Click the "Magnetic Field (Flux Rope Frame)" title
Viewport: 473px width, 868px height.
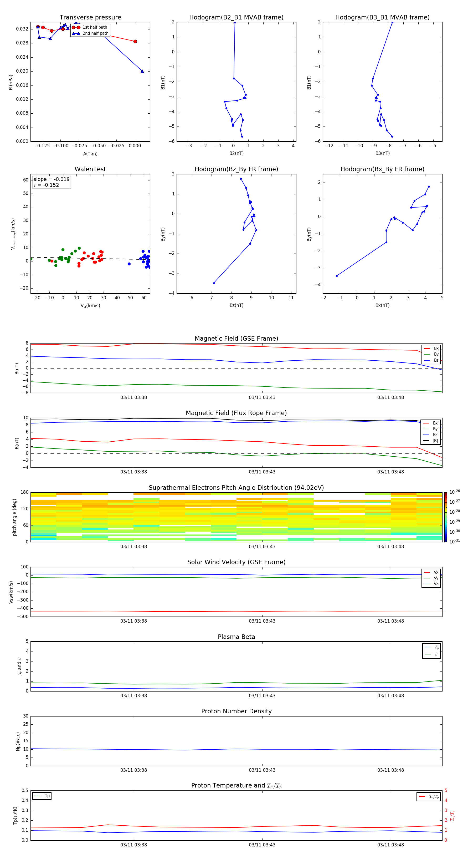click(236, 413)
